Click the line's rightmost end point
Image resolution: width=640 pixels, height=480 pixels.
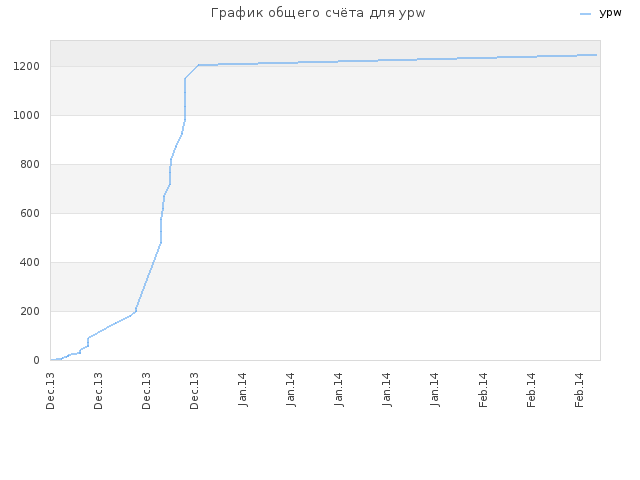tap(596, 55)
